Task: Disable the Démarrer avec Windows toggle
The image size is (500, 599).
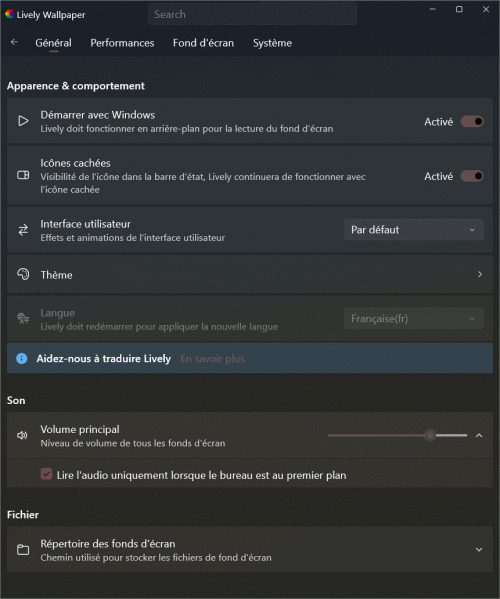Action: (x=472, y=121)
